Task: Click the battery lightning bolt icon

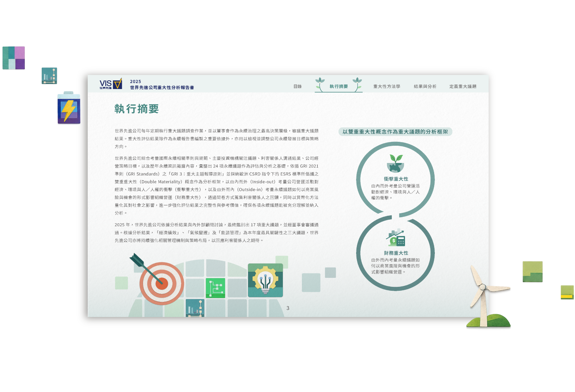Action: tap(69, 108)
